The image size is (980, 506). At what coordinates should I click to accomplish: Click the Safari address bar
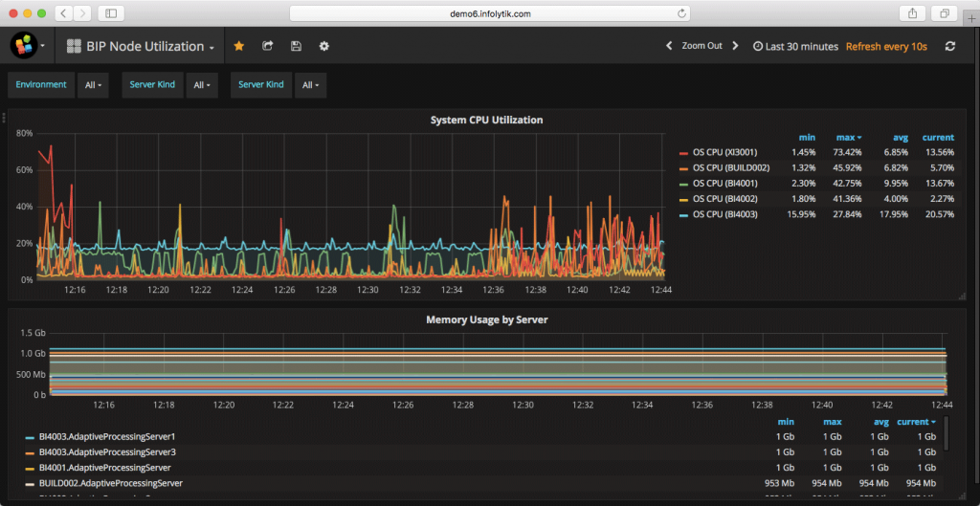click(489, 13)
